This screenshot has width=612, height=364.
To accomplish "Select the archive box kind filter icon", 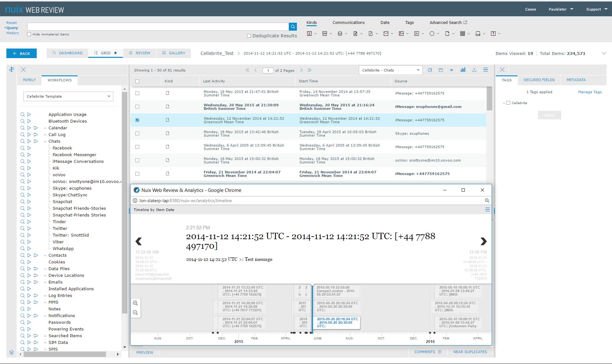I will tap(325, 34).
